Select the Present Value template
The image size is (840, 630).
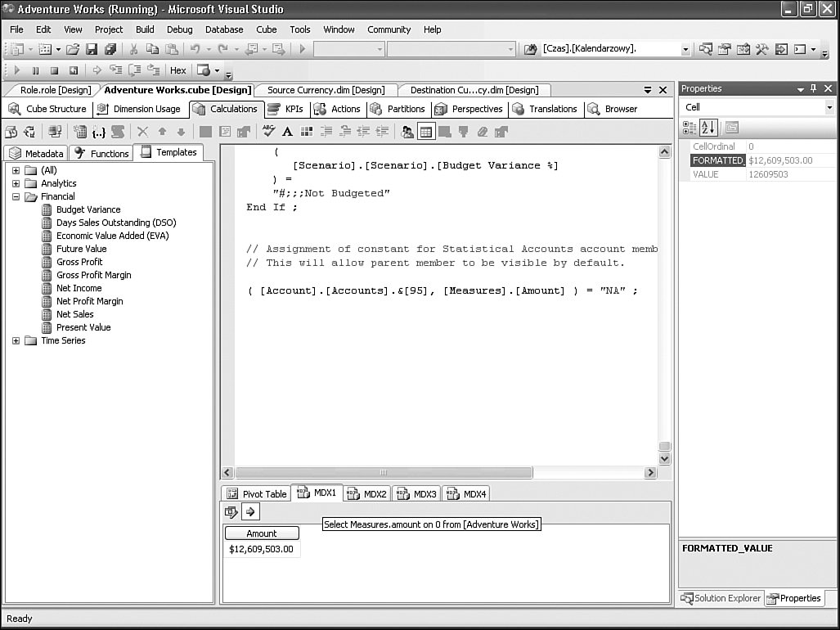[83, 327]
